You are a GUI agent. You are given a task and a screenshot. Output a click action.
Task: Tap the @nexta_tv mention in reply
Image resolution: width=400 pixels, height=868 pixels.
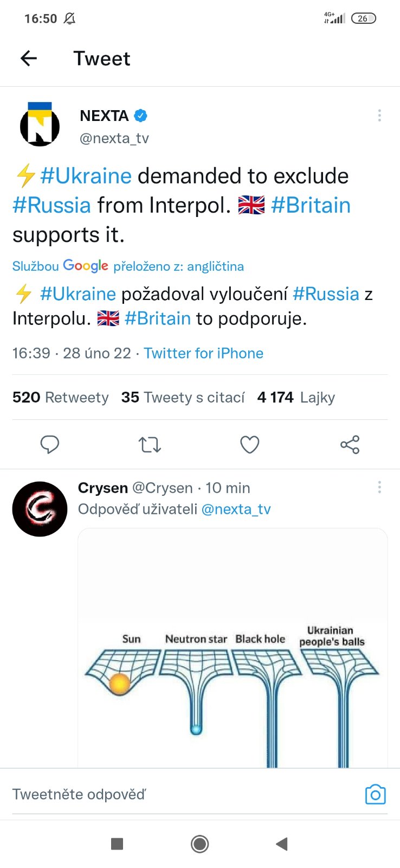point(236,509)
